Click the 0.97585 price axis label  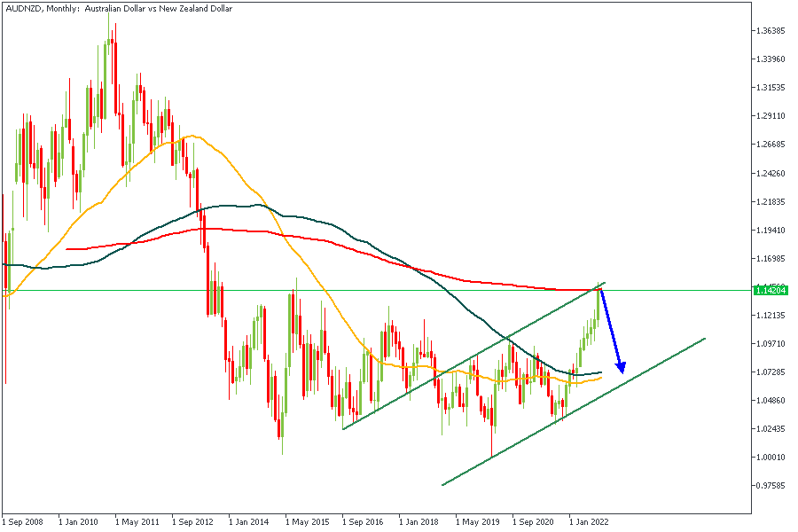770,486
